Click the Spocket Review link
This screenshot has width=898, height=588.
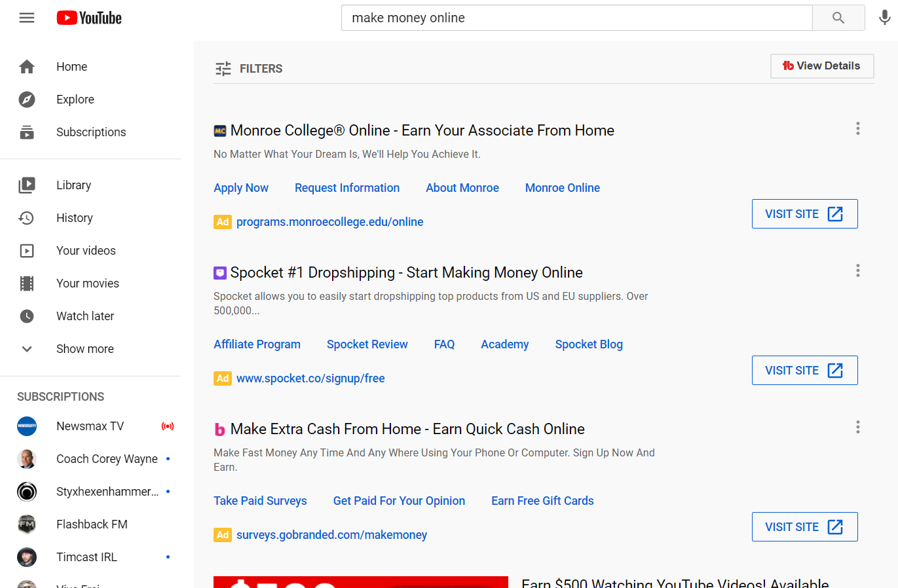(367, 344)
